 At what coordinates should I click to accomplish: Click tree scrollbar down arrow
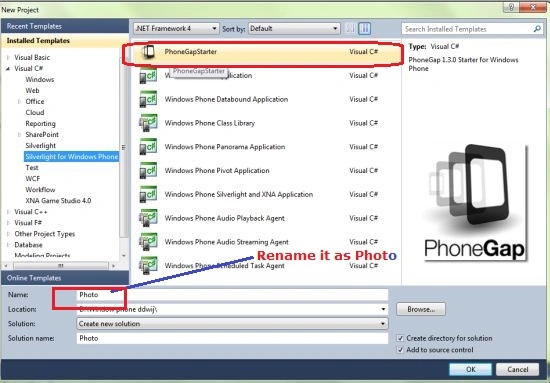pyautogui.click(x=123, y=256)
